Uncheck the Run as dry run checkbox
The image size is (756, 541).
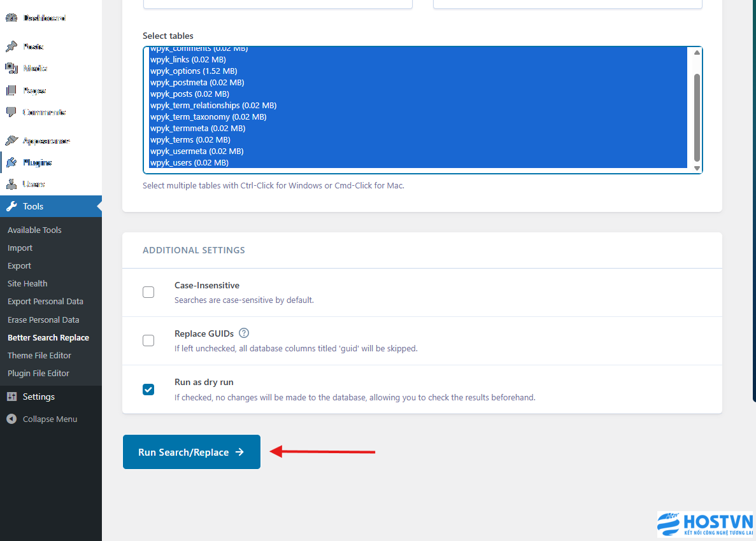click(x=148, y=390)
